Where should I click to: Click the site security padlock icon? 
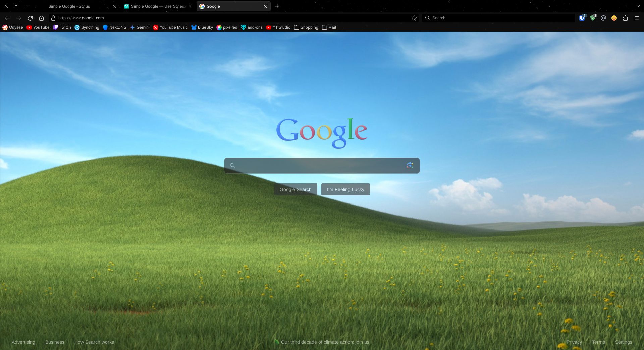tap(53, 18)
